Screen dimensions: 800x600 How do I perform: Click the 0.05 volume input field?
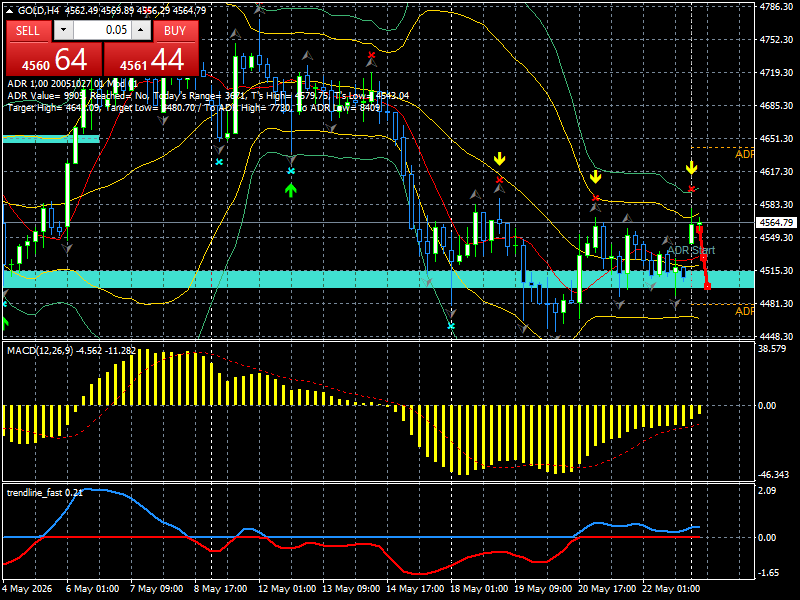click(102, 30)
